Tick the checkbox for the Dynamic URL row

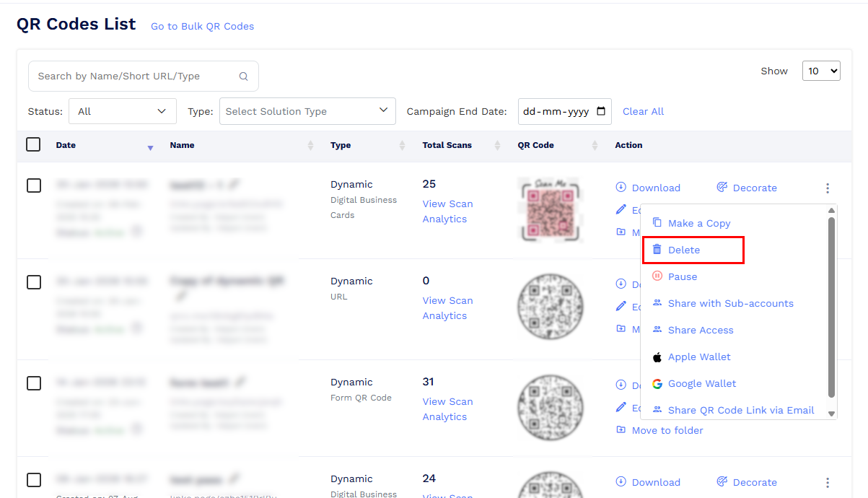(34, 282)
